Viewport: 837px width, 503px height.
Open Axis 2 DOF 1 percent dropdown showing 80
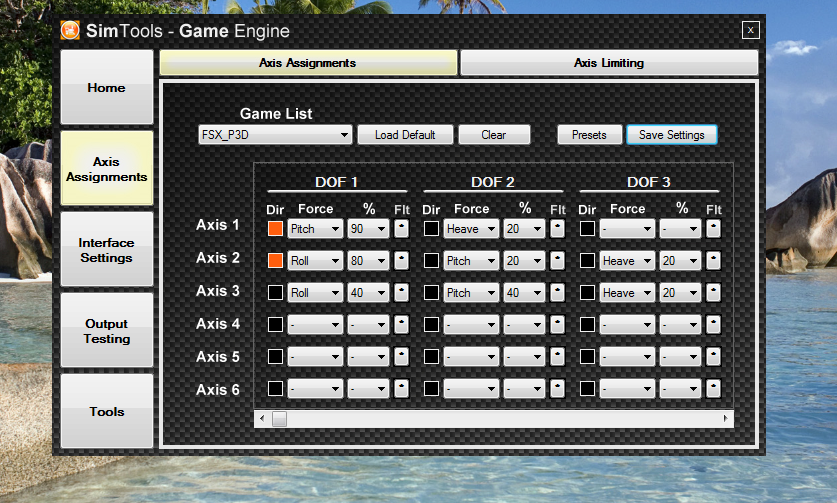(368, 261)
